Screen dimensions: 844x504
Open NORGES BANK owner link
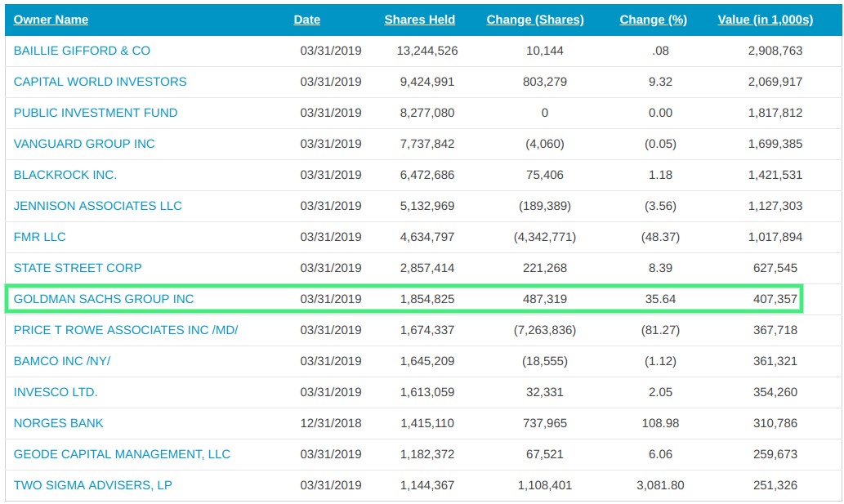(x=58, y=423)
